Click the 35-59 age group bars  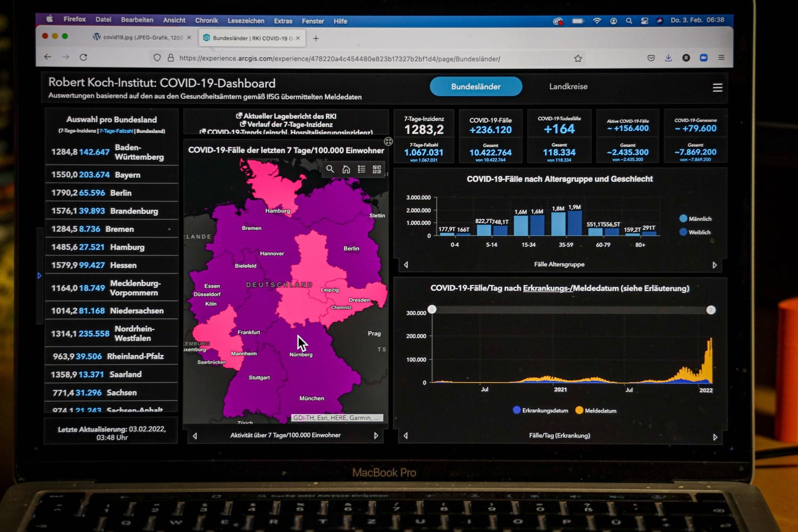(x=566, y=223)
